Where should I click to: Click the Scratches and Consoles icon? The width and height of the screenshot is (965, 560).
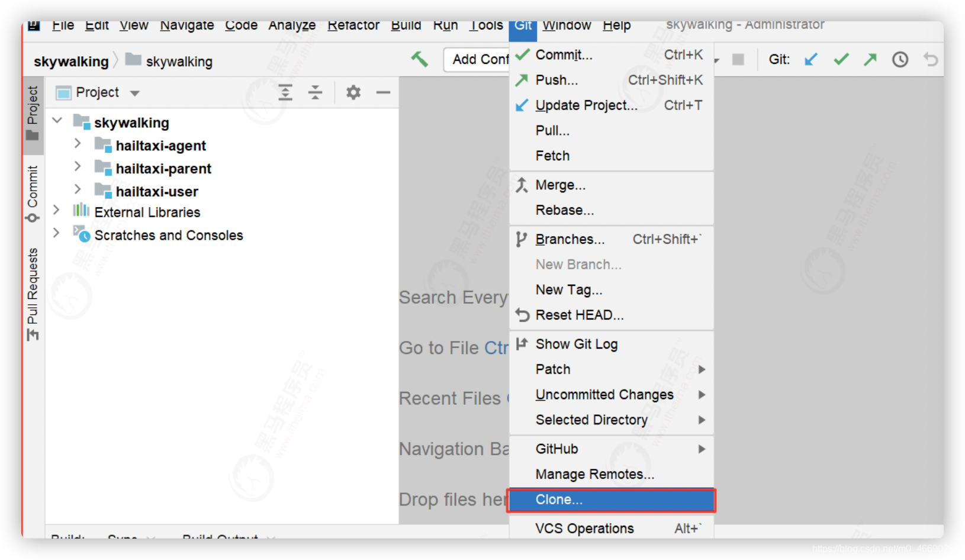pyautogui.click(x=82, y=234)
